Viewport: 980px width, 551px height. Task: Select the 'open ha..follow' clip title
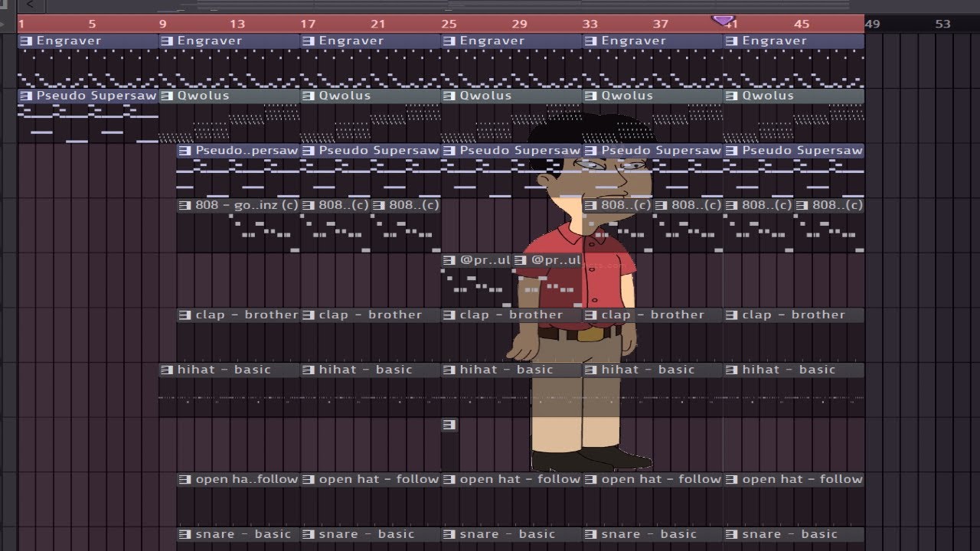[x=247, y=479]
